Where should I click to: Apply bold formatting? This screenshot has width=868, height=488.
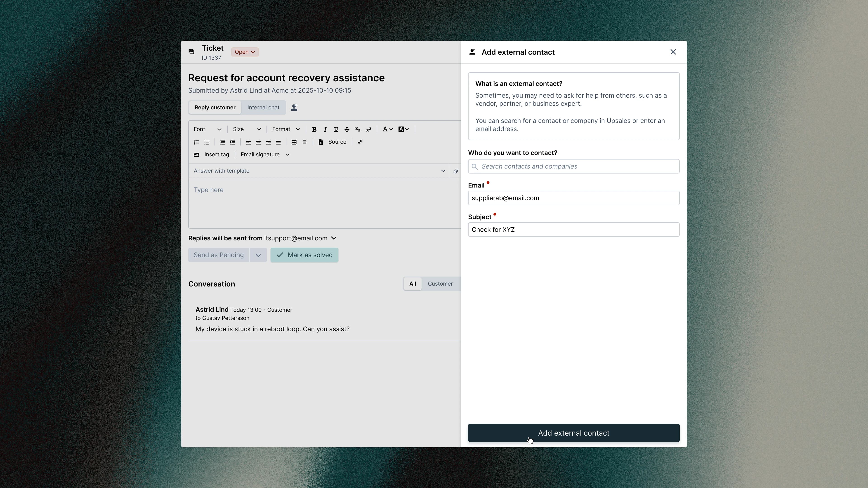coord(314,129)
